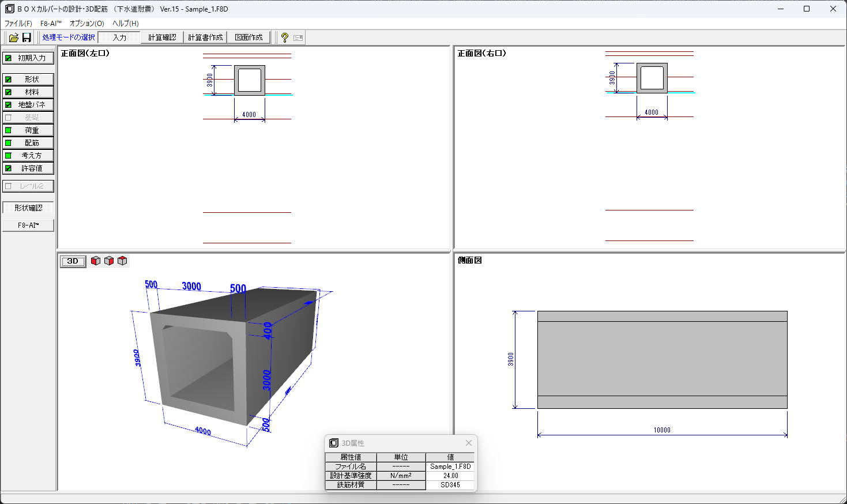Open the 初期入力 checked step
847x504 pixels.
(28, 58)
